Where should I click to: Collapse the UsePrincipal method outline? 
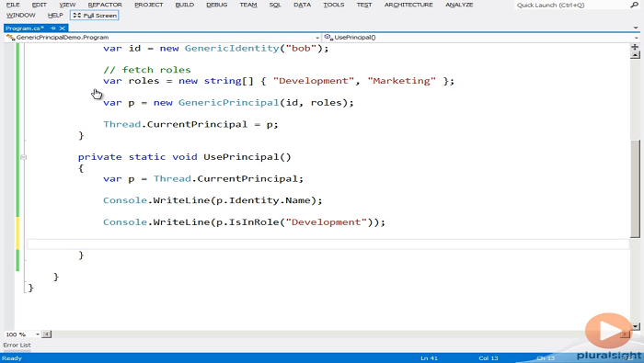coord(23,157)
